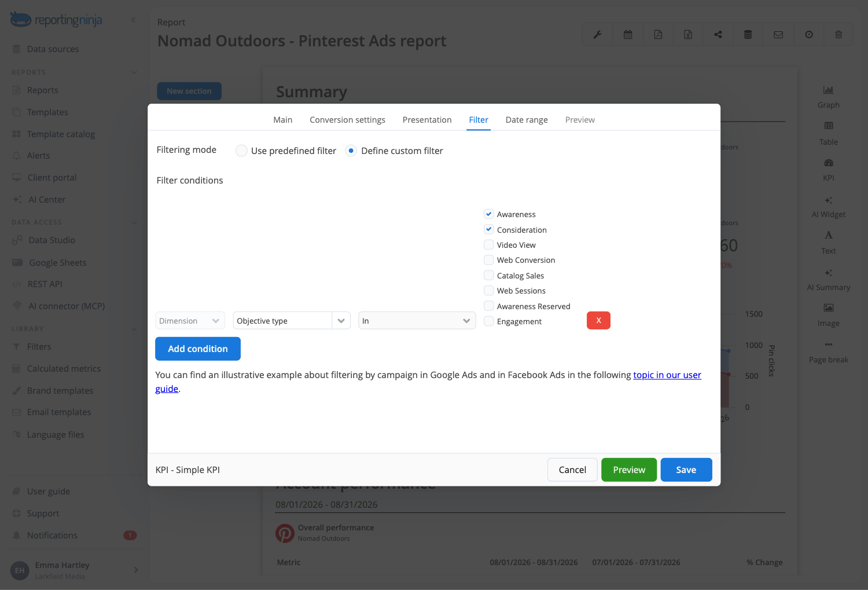868x590 pixels.
Task: Open the Objective type dropdown
Action: 292,321
